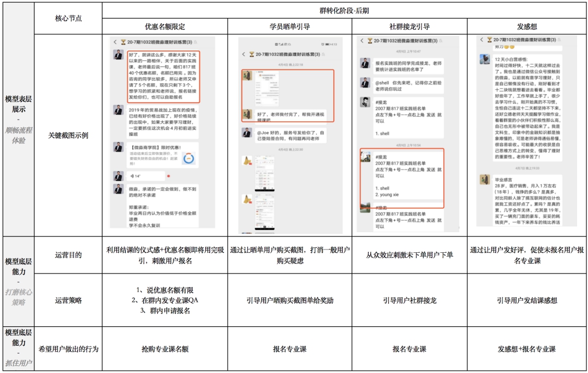Viewport: 588px width, 373px height.
Task: Select the 优惠名额限定 column header
Action: tap(164, 26)
